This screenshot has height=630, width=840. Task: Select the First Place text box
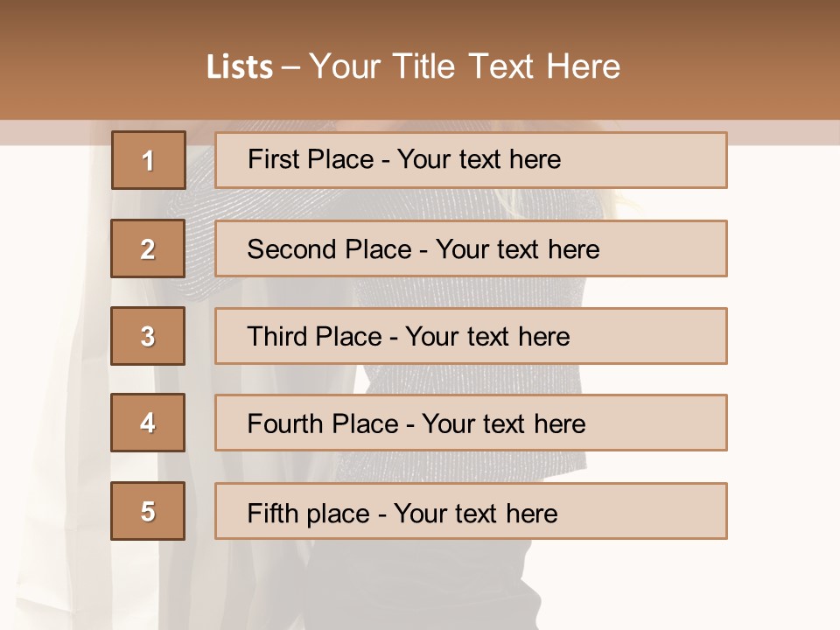(471, 160)
